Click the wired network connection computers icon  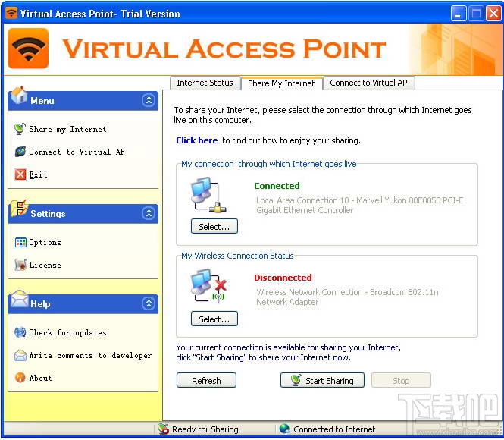(x=208, y=195)
